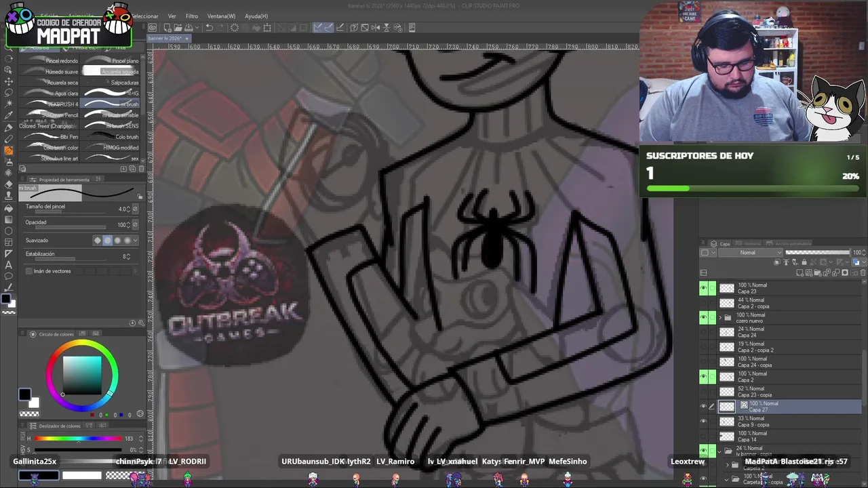
Task: Adjust Tamaño del pincel stepper arrows
Action: [128, 209]
